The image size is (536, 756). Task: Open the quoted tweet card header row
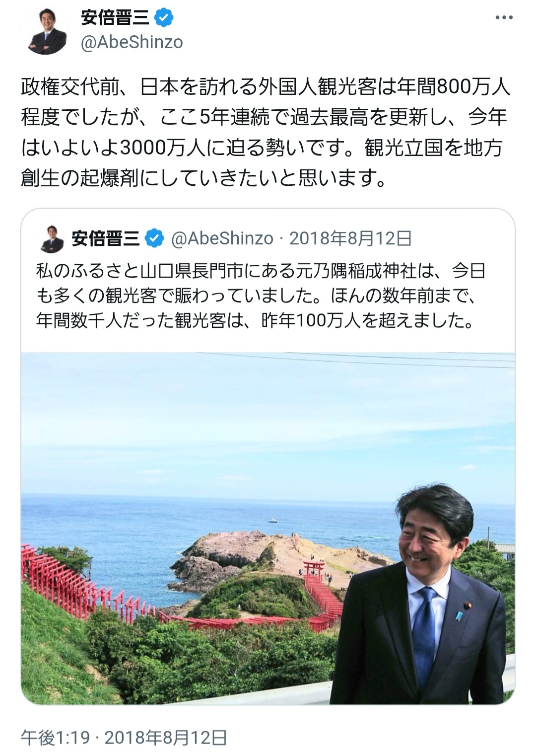[268, 239]
